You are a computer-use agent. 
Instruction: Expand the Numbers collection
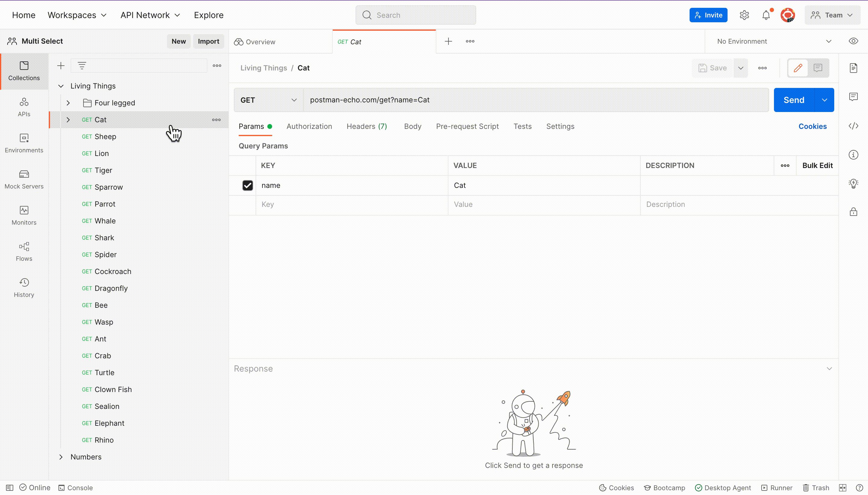coord(61,457)
